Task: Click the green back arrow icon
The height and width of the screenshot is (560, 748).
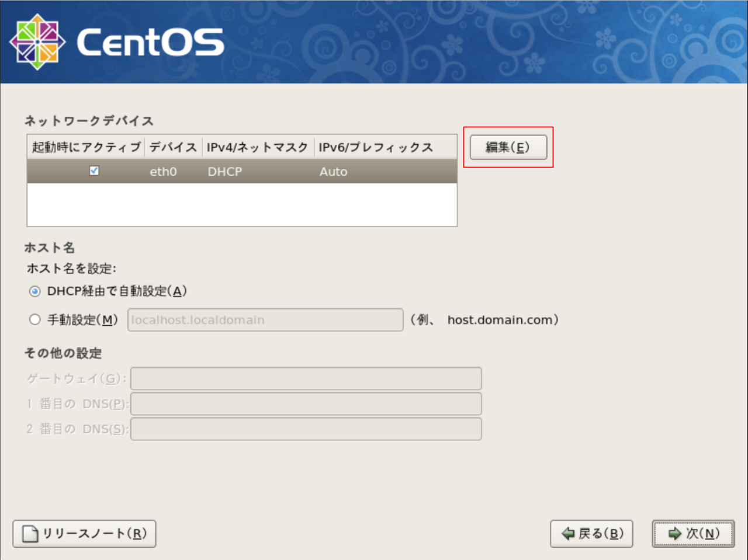Action: pos(567,533)
